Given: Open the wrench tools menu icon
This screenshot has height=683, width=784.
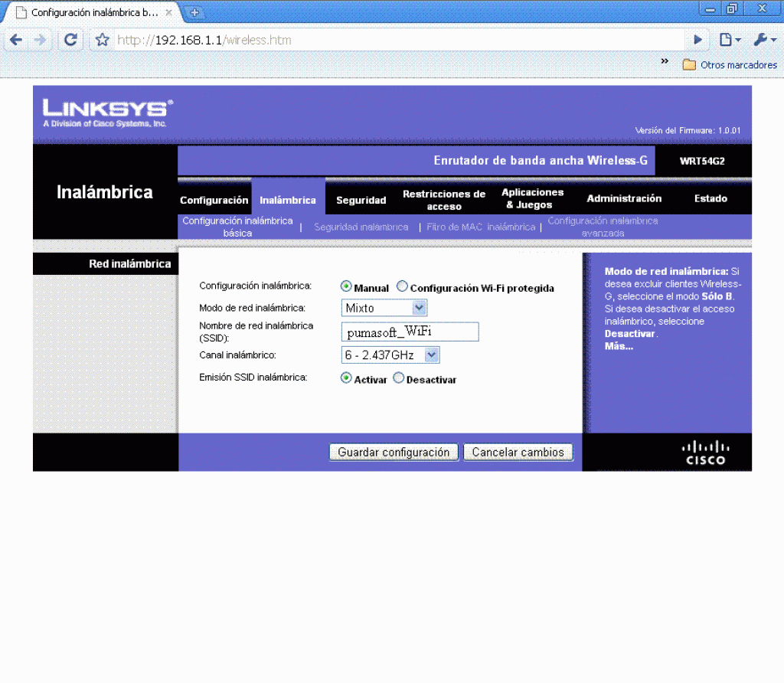Looking at the screenshot, I should pos(763,40).
